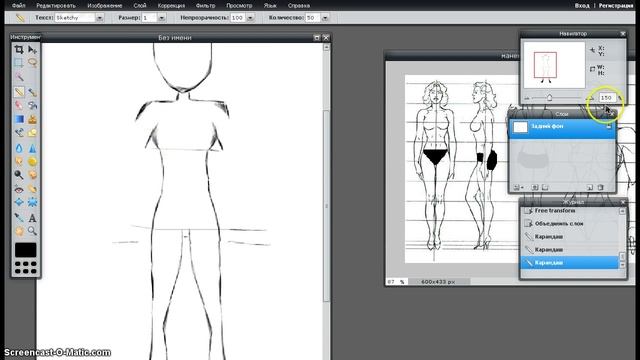640x360 pixels.
Task: Add layer mask in Слои panel
Action: coord(535,187)
